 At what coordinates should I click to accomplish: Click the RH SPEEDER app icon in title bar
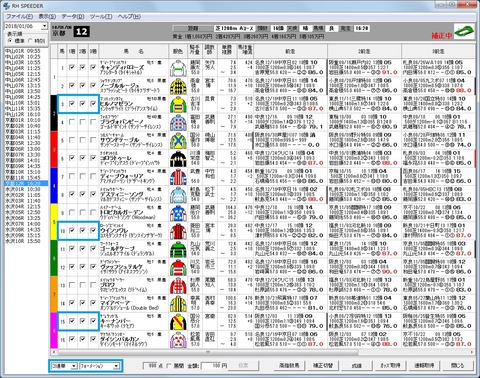[x=6, y=6]
